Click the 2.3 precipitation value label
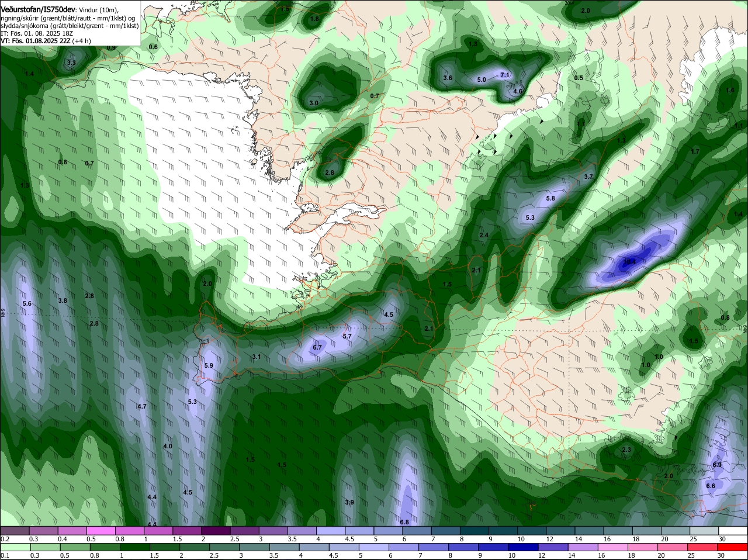748x560 pixels. coord(626,450)
